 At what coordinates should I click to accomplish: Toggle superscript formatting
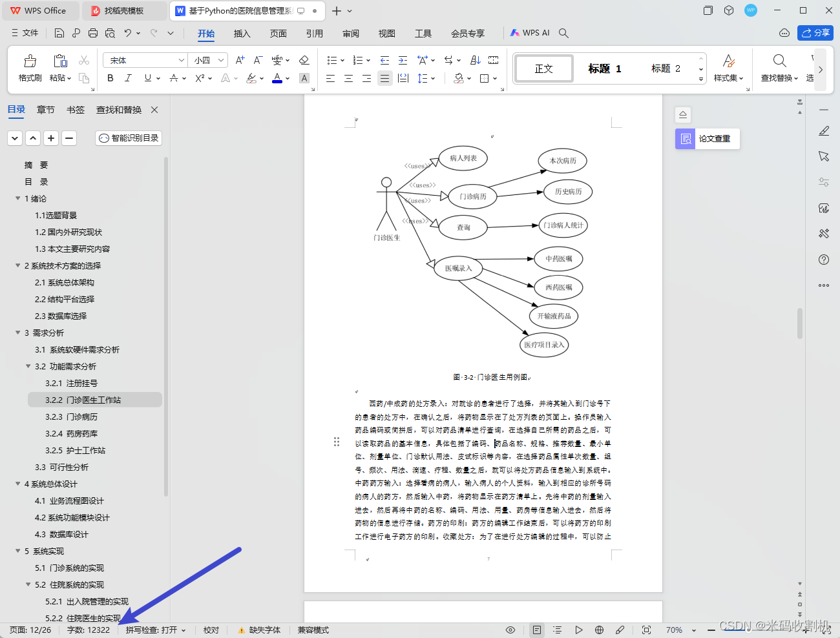coord(200,78)
